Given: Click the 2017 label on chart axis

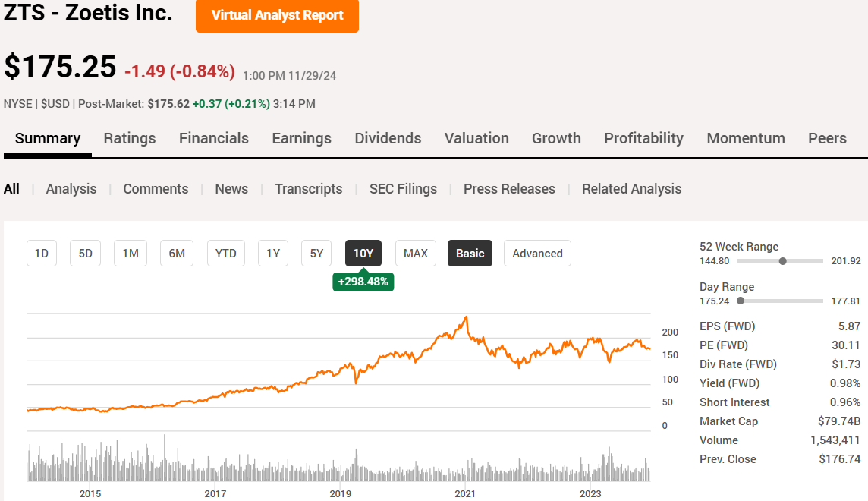Looking at the screenshot, I should coord(215,494).
